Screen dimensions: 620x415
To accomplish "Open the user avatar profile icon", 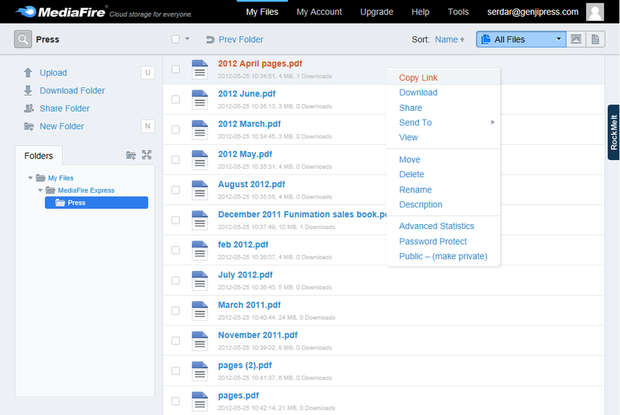I will click(595, 12).
